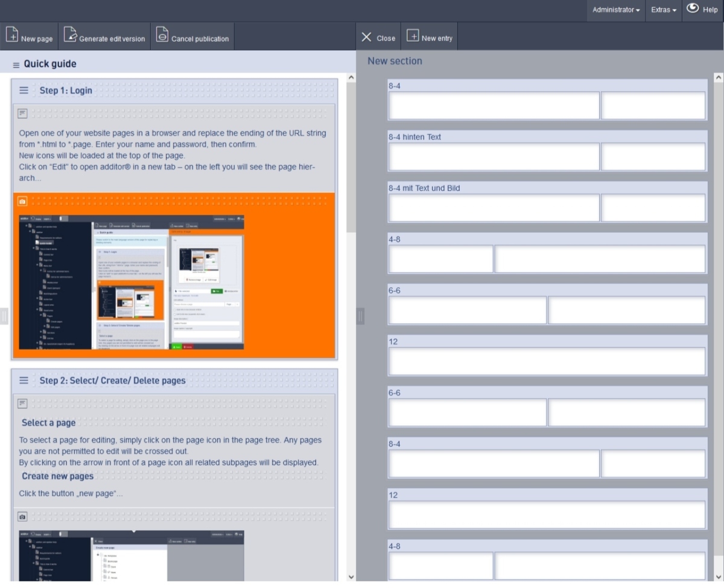Screen dimensions: 724x588
Task: Open the Administrator dropdown menu
Action: pos(616,10)
